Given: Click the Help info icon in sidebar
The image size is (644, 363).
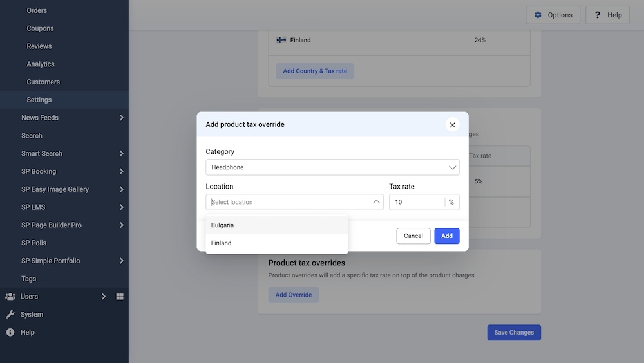Looking at the screenshot, I should [10, 333].
